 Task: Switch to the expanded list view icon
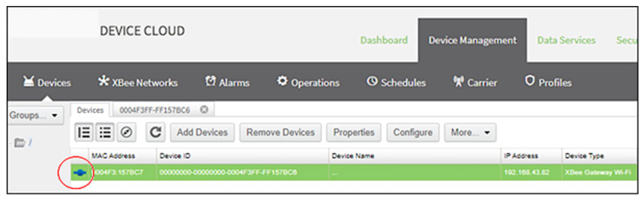[84, 132]
